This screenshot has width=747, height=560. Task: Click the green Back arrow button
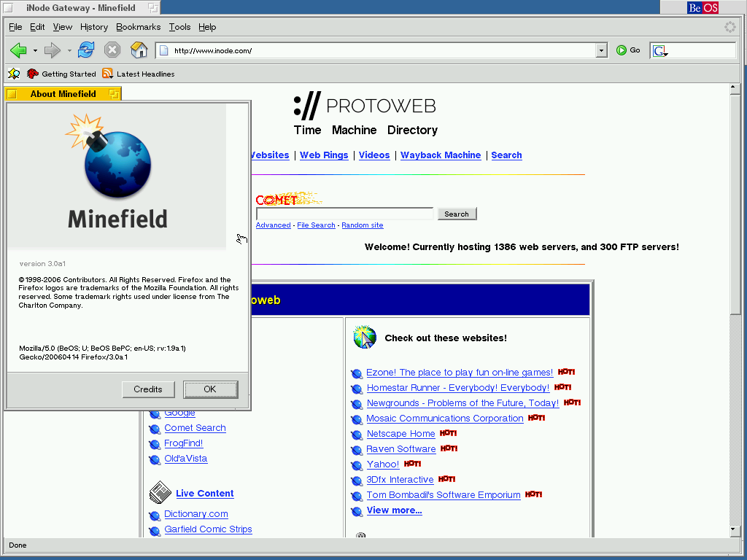point(18,50)
